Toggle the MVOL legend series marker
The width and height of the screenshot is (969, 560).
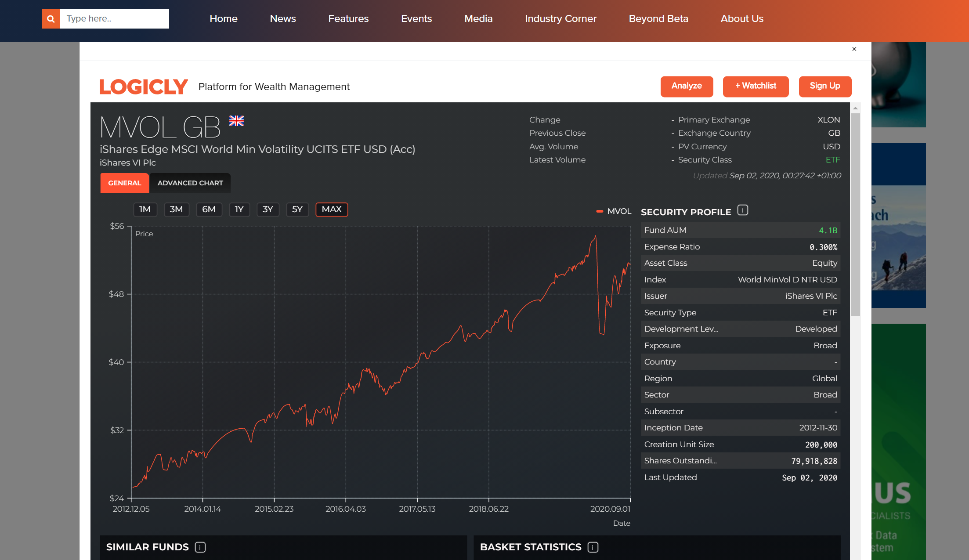point(600,211)
